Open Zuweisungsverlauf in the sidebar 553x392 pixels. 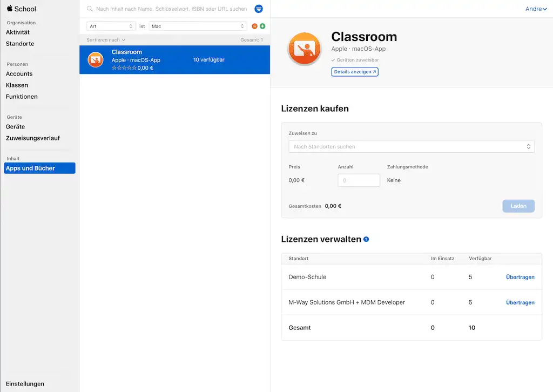coord(33,138)
